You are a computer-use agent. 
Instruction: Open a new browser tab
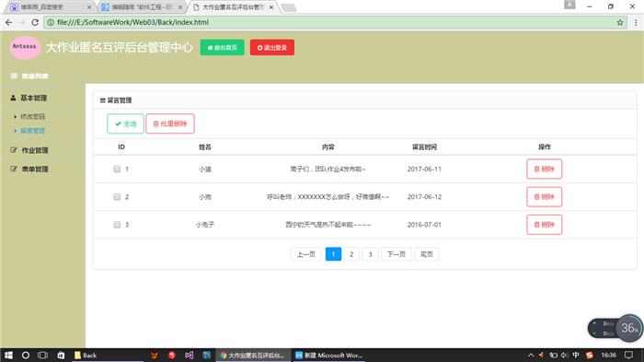coord(289,7)
